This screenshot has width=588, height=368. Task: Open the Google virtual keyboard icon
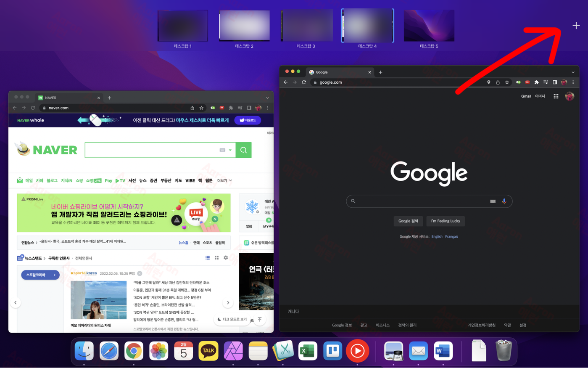[493, 201]
